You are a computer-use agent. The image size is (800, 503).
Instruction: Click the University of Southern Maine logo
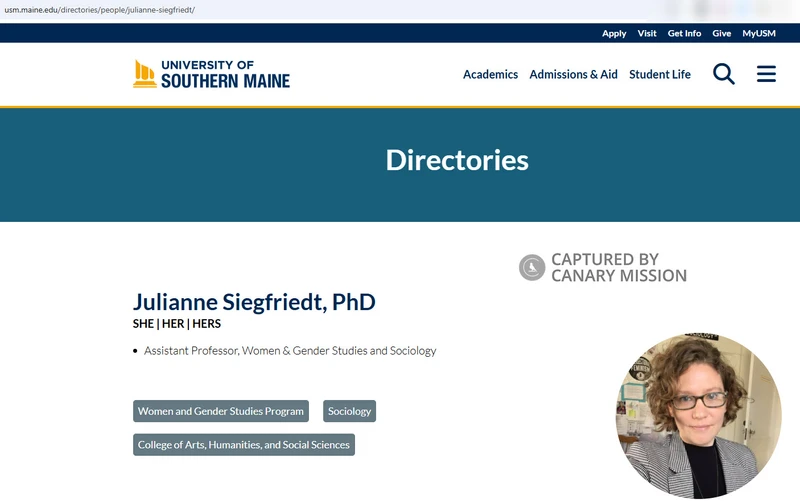point(211,74)
